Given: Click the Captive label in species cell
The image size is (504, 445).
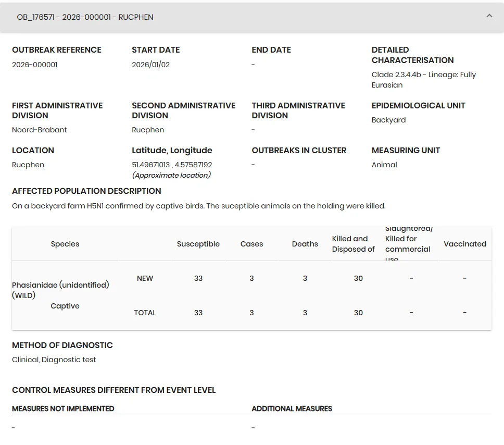Looking at the screenshot, I should point(65,306).
